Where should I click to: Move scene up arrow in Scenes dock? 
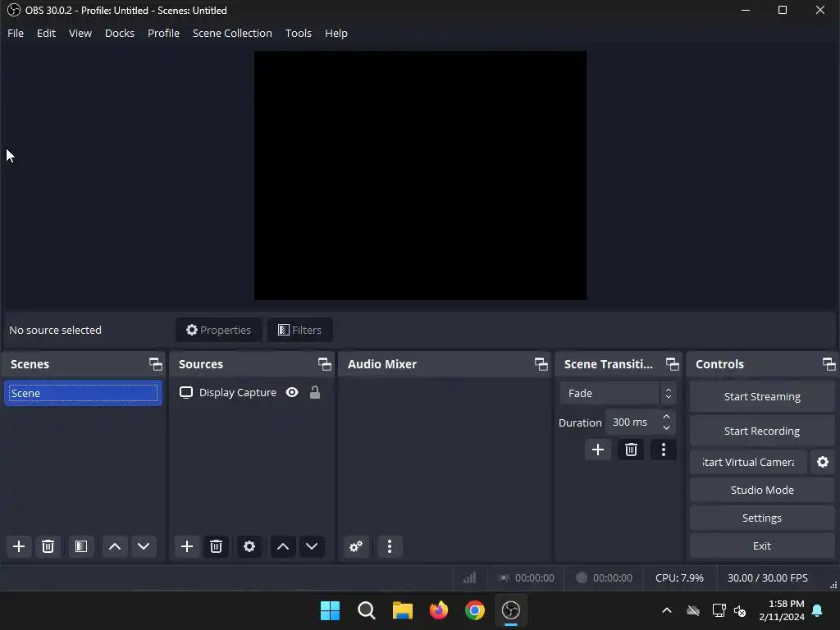pos(115,546)
